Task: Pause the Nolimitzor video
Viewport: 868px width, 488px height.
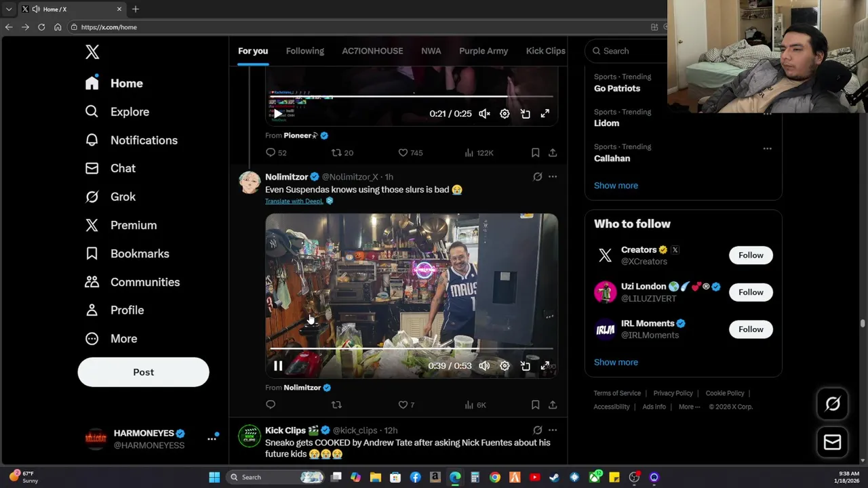Action: click(278, 366)
